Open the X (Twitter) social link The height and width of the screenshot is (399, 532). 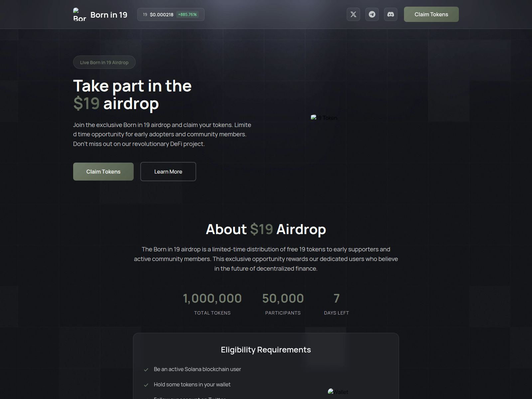[x=353, y=14]
